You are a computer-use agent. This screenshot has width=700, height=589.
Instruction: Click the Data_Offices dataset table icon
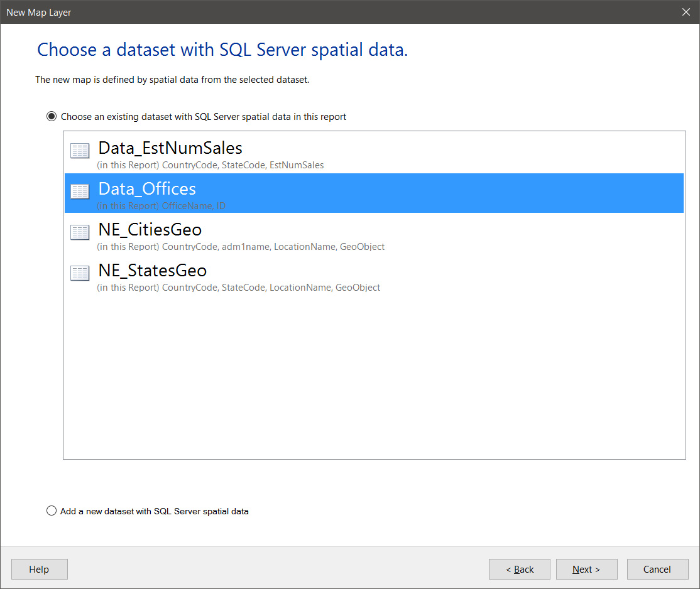[80, 192]
